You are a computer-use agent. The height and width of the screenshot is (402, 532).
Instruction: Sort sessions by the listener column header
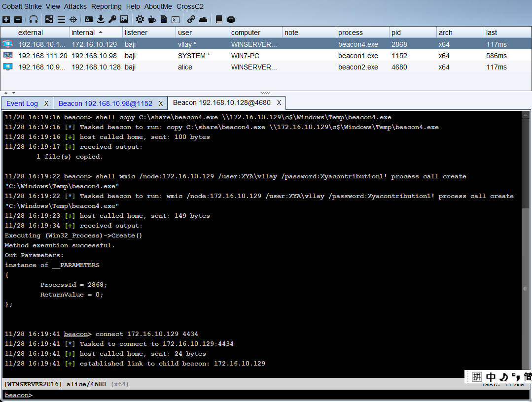[x=149, y=33]
